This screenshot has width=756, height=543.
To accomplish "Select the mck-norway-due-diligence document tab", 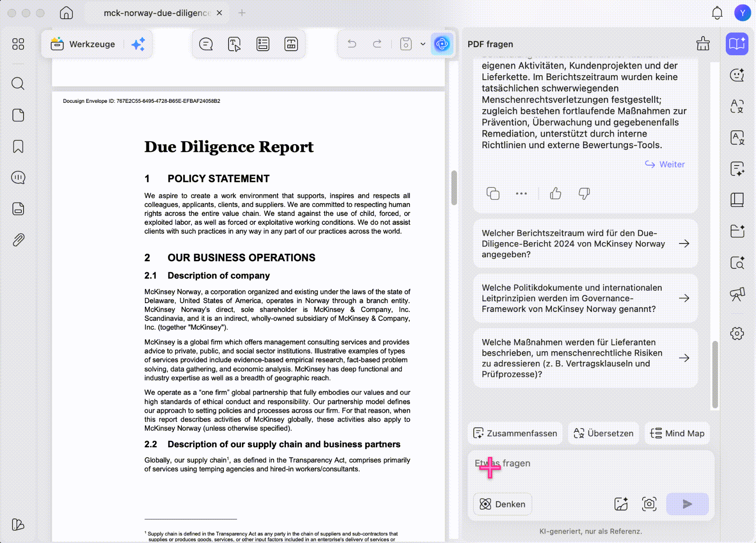I will 156,13.
